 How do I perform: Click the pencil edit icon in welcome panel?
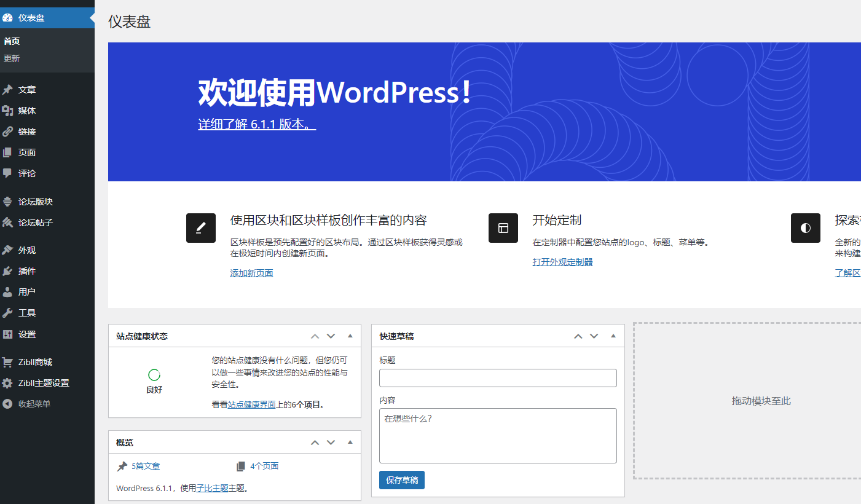click(201, 228)
